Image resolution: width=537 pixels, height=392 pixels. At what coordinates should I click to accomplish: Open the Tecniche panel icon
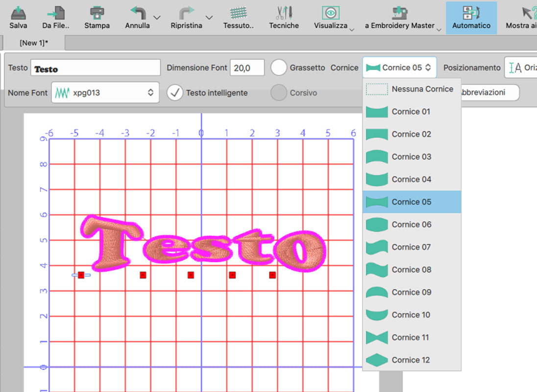(x=283, y=16)
